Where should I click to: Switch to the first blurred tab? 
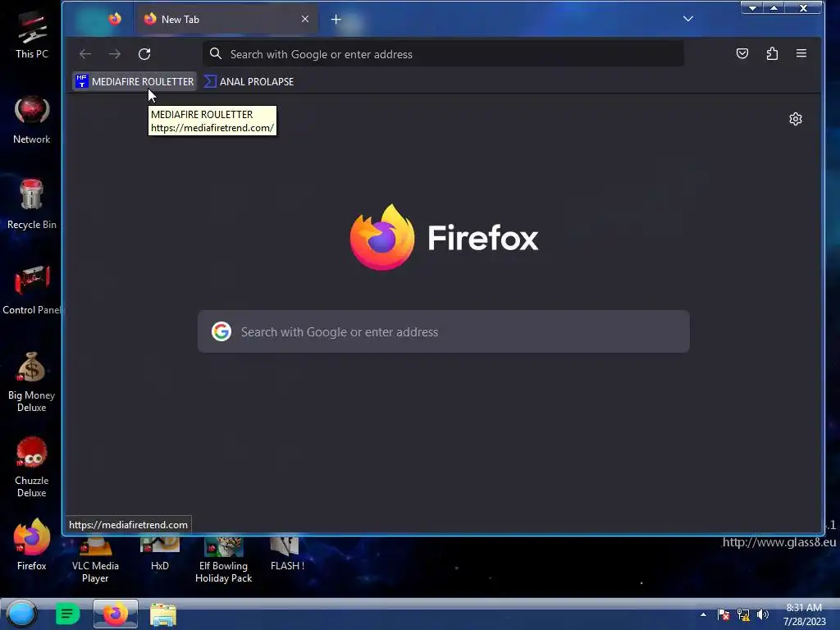(99, 20)
